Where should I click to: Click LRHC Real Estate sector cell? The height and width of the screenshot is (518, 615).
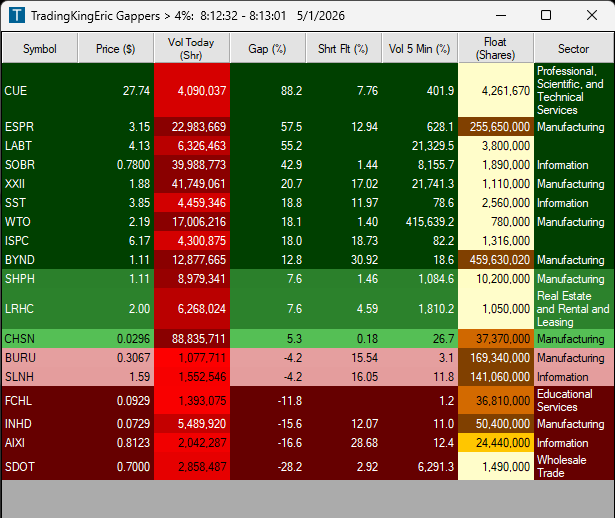(574, 309)
